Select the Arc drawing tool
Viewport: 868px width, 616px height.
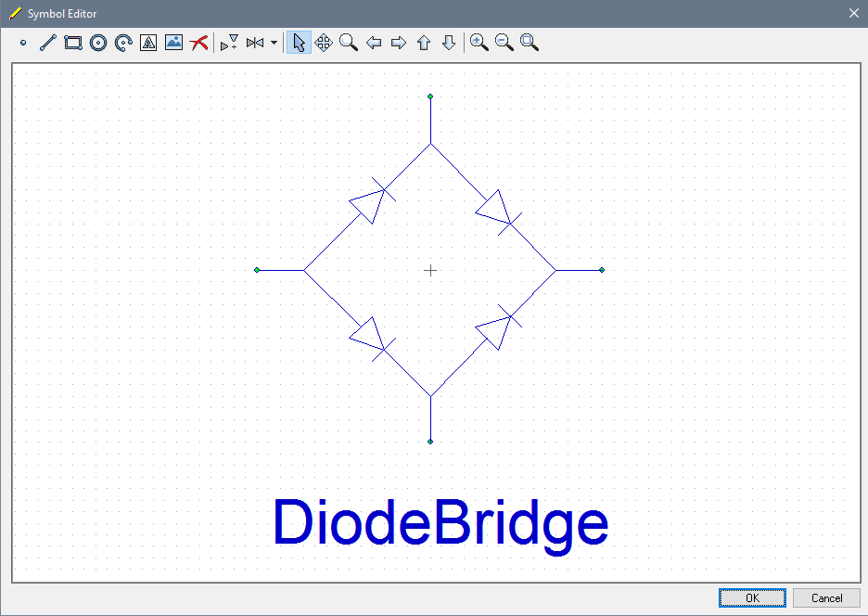pos(123,43)
